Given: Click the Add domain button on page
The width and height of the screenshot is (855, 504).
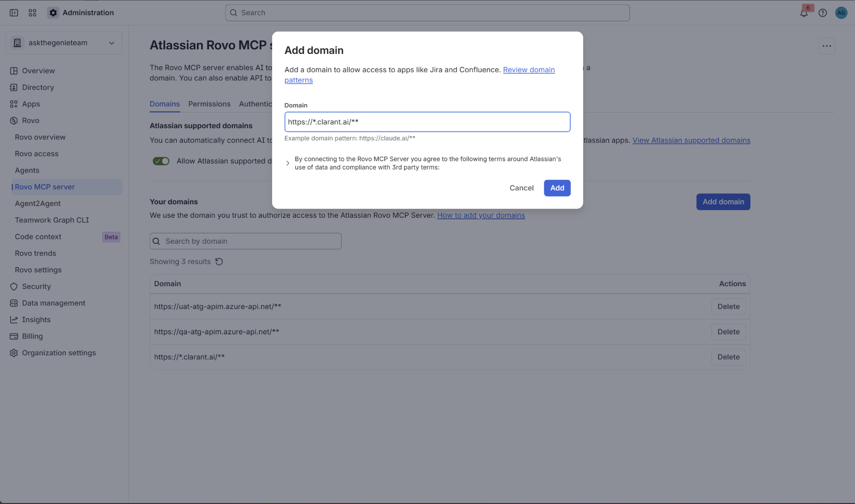Looking at the screenshot, I should 723,202.
